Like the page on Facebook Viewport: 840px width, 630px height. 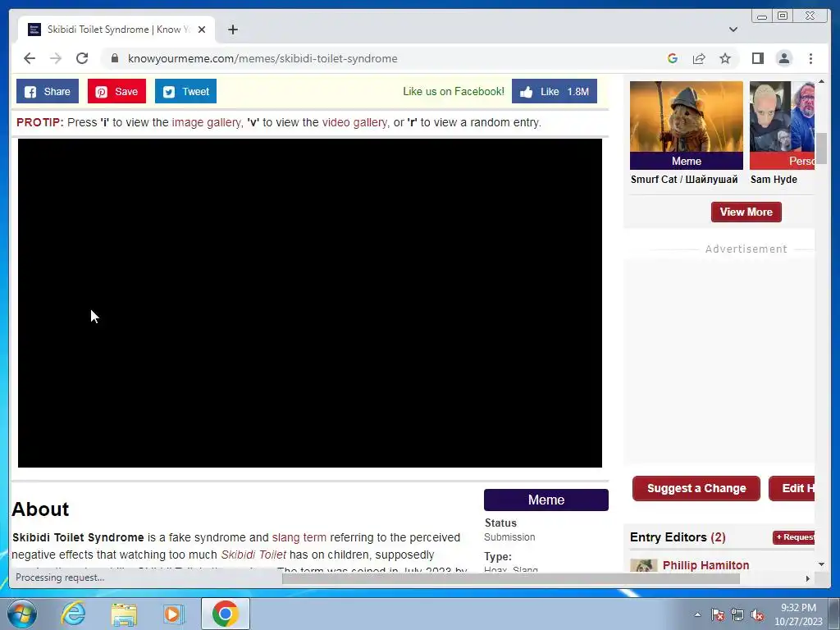(x=555, y=92)
